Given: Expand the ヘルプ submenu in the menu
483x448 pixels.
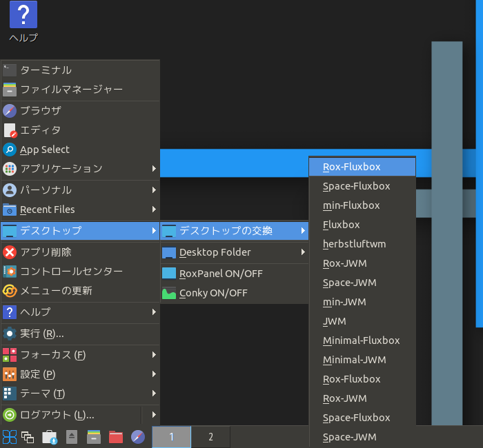Looking at the screenshot, I should (80, 312).
